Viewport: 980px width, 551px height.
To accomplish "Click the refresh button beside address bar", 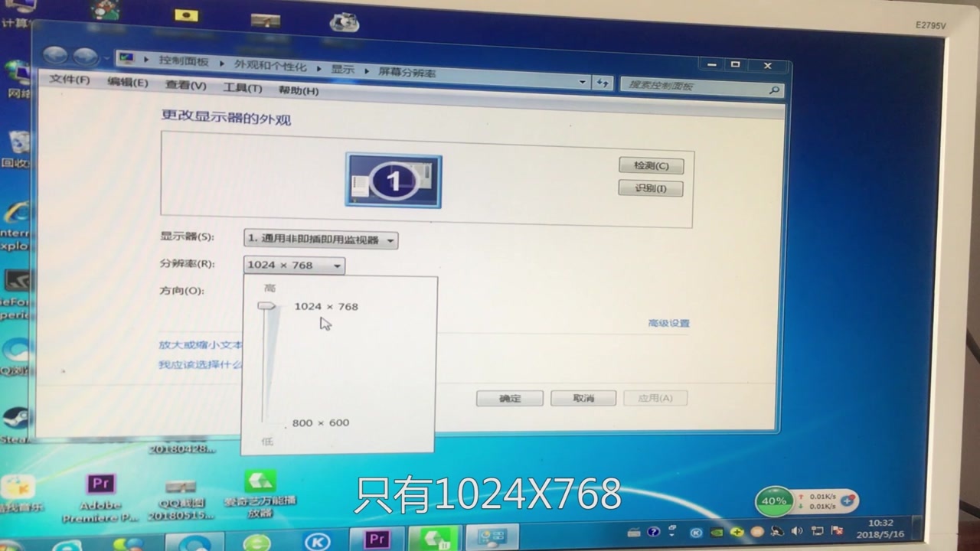I will tap(603, 83).
